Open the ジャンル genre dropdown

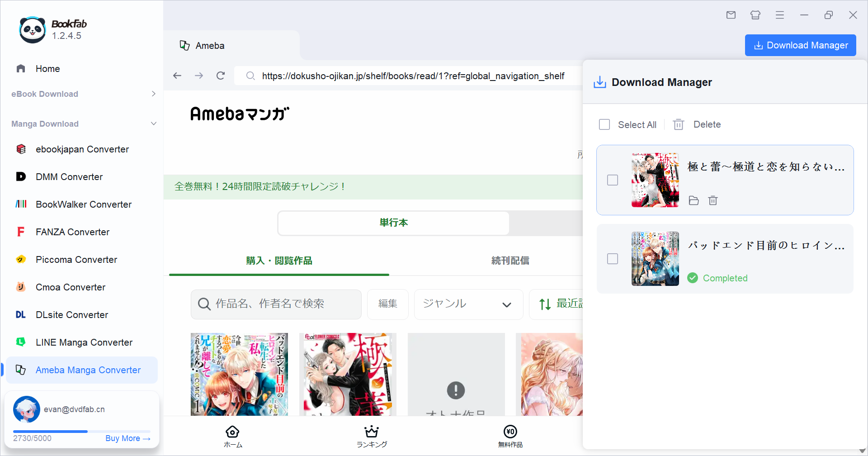coord(468,304)
